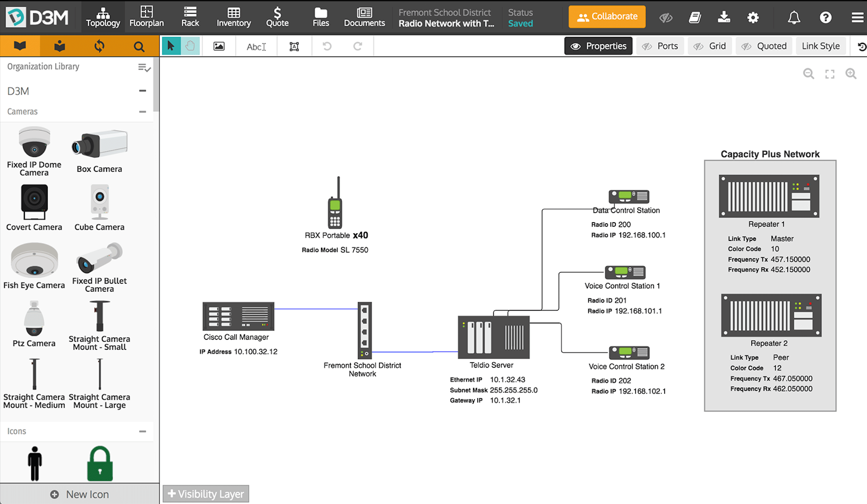Screen dimensions: 867x504
Task: Open the Organization Library list options
Action: [x=144, y=68]
